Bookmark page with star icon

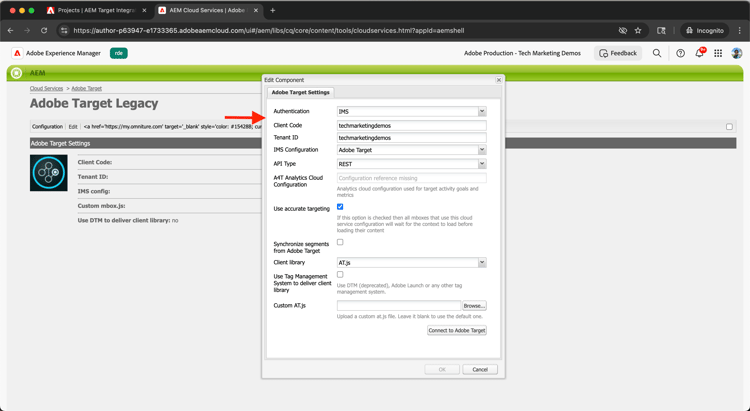[x=638, y=30]
